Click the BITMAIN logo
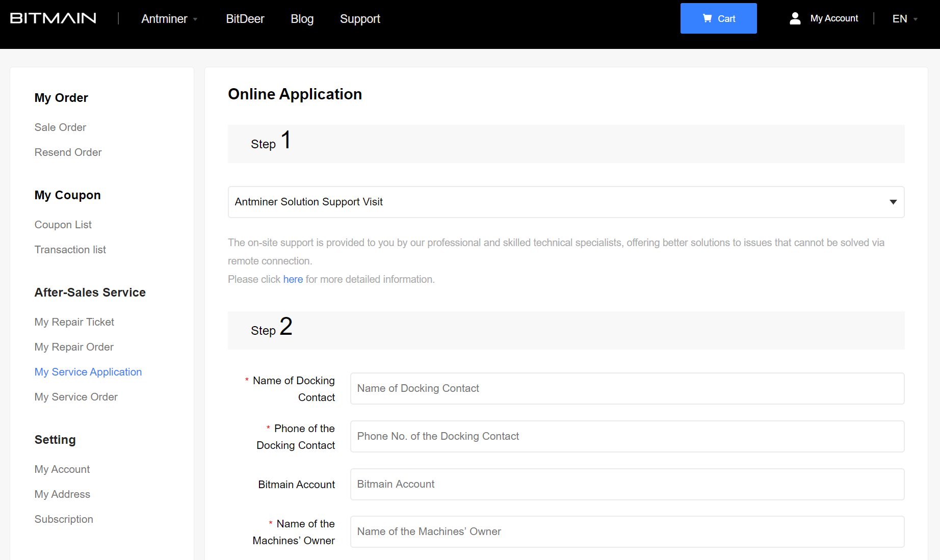The image size is (940, 560). click(x=53, y=18)
